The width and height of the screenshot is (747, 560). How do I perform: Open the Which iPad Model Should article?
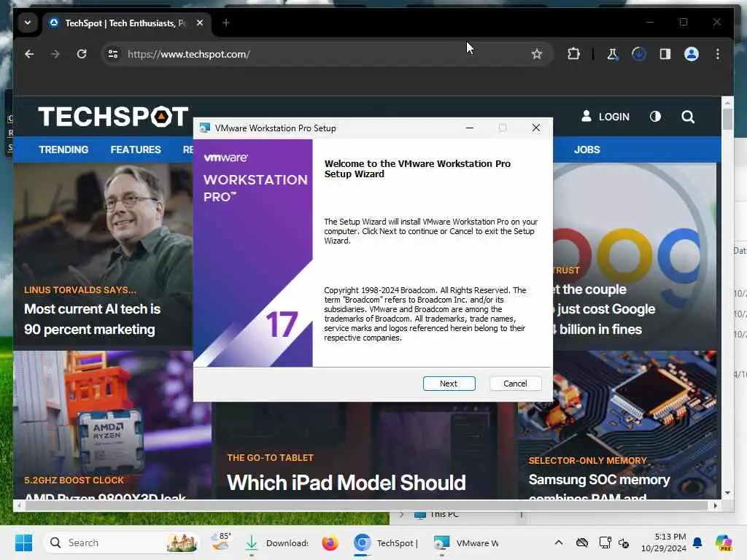[346, 483]
